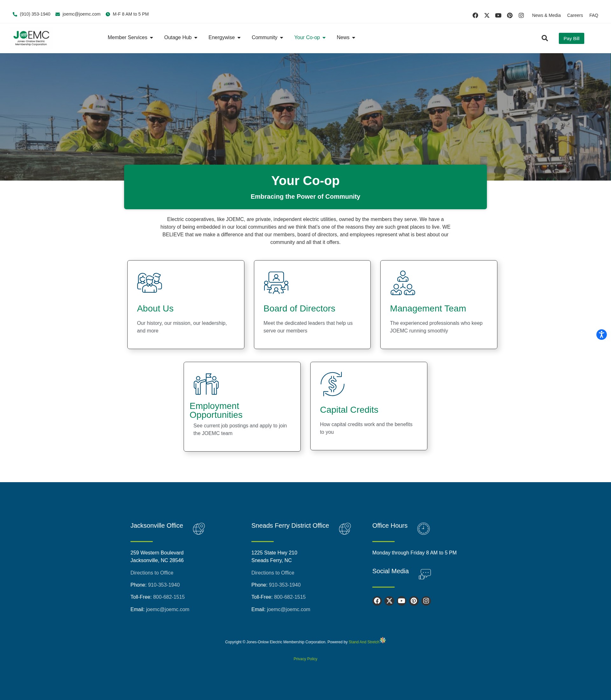This screenshot has width=611, height=700.
Task: Open the X (Twitter) icon in top bar
Action: (487, 15)
